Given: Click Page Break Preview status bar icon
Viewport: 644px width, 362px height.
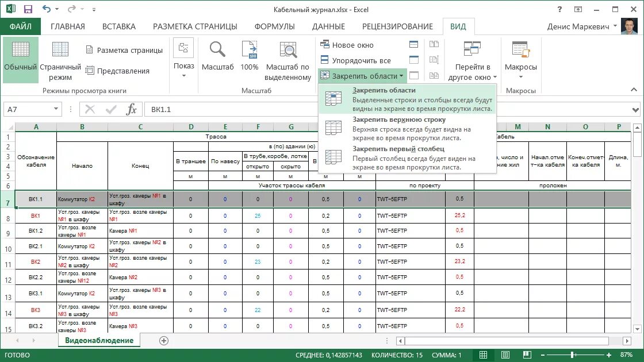Looking at the screenshot, I should 527,355.
